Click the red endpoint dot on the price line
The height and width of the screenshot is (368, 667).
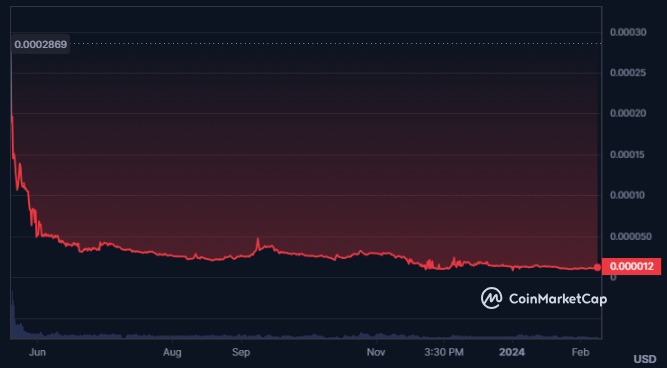597,267
